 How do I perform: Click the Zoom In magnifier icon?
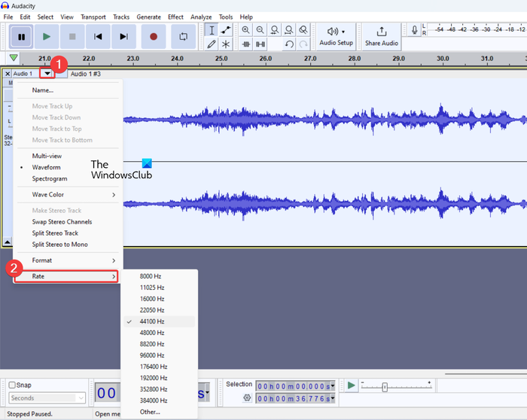pyautogui.click(x=245, y=29)
